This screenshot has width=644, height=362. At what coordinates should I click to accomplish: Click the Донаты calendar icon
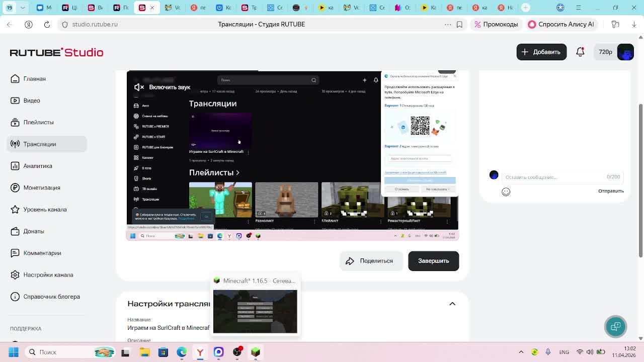point(15,231)
